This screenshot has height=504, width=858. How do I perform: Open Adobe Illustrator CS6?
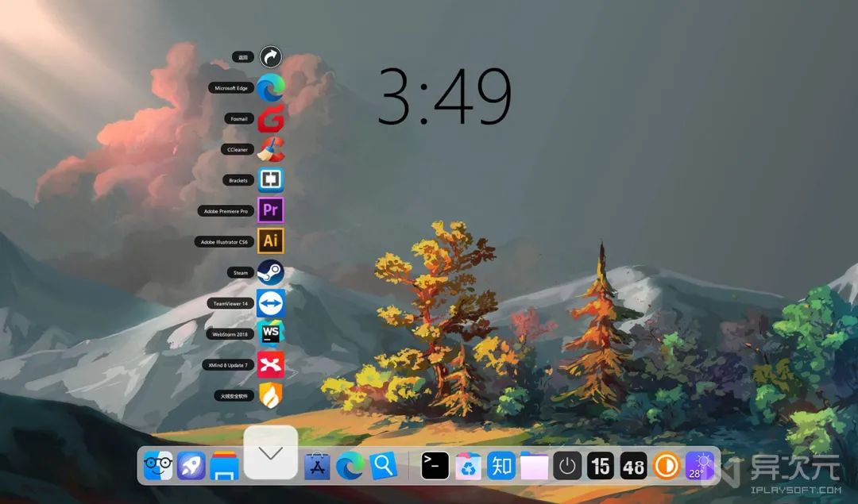pos(270,240)
